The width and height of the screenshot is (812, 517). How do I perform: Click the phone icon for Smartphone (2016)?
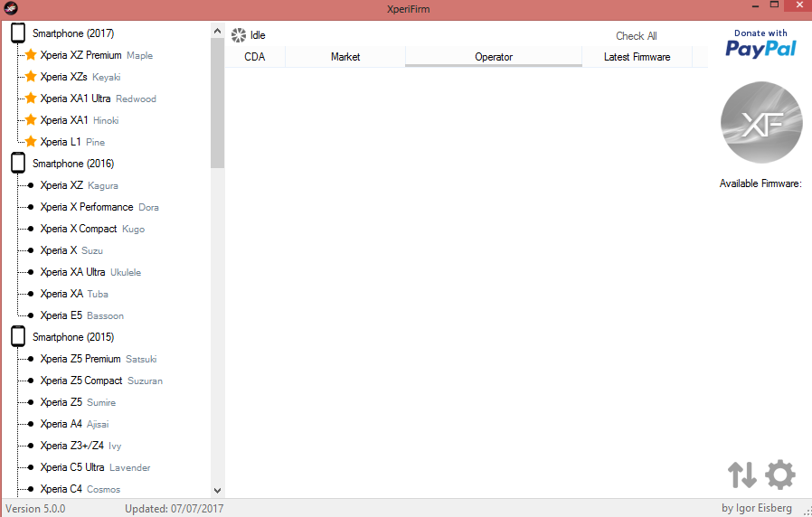pos(18,164)
